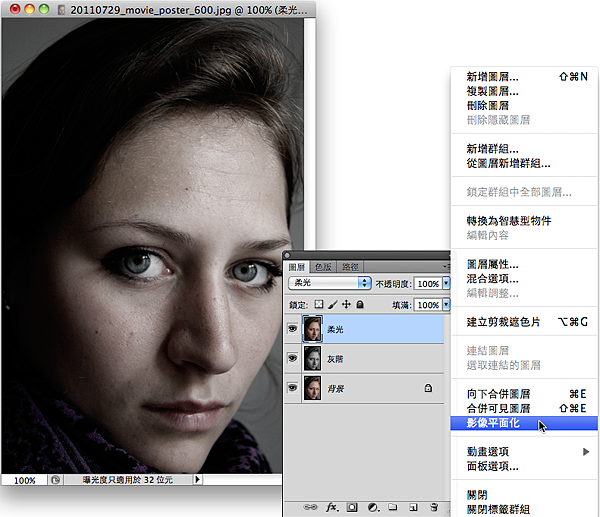Click the link layers icon
The width and height of the screenshot is (600, 517).
[x=310, y=508]
